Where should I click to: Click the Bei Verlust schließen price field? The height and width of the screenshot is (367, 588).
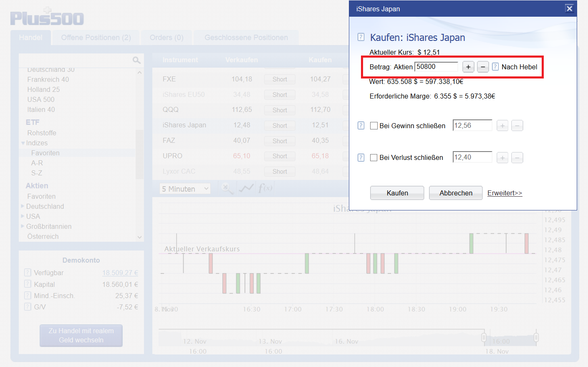coord(472,157)
